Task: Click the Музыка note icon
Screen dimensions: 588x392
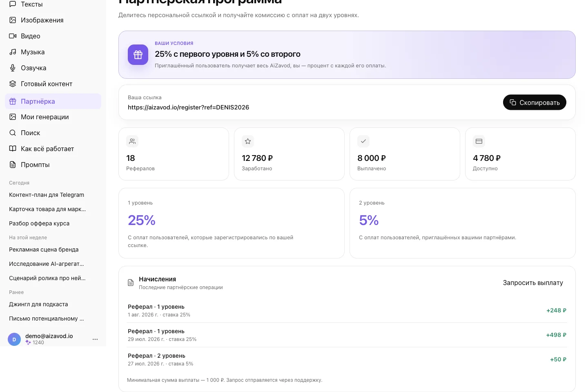Action: (x=13, y=52)
